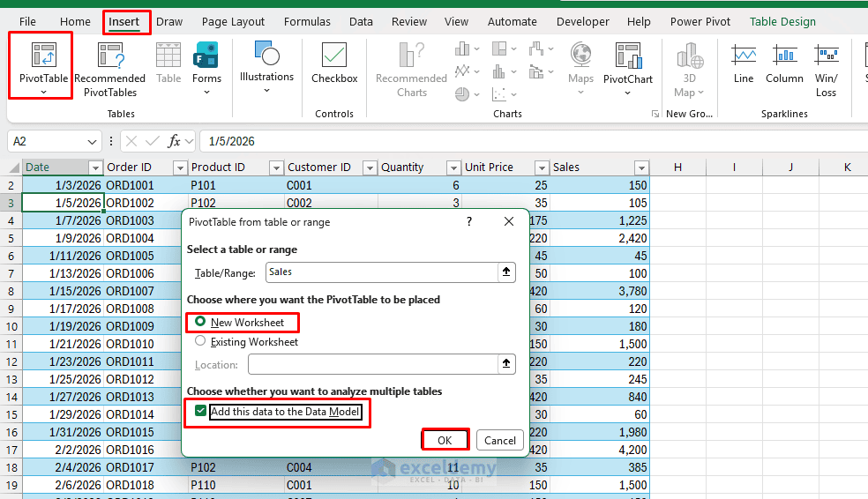
Task: Click the Table/Range input field
Action: (382, 272)
